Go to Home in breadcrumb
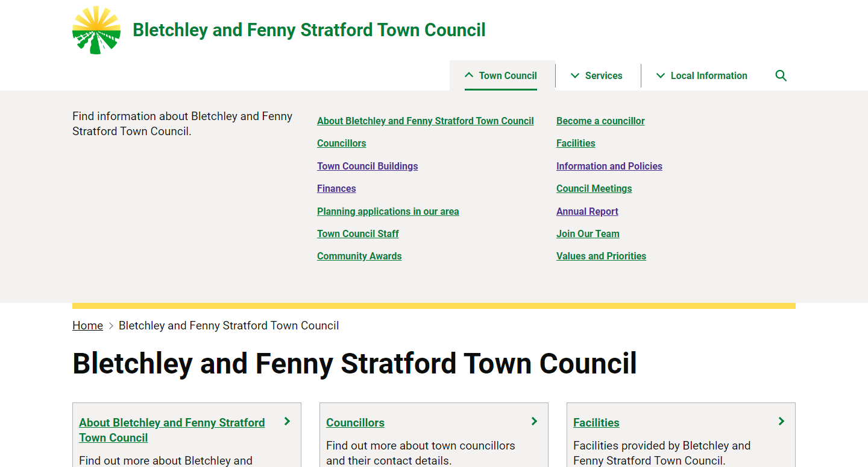This screenshot has width=868, height=467. [87, 325]
